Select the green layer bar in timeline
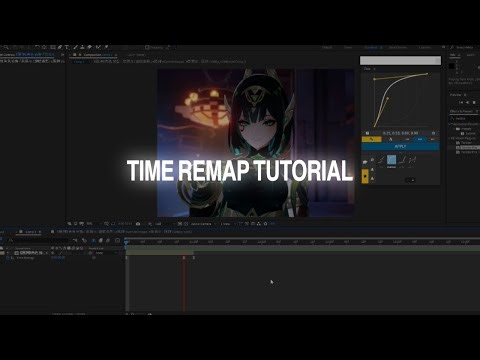 click(160, 253)
